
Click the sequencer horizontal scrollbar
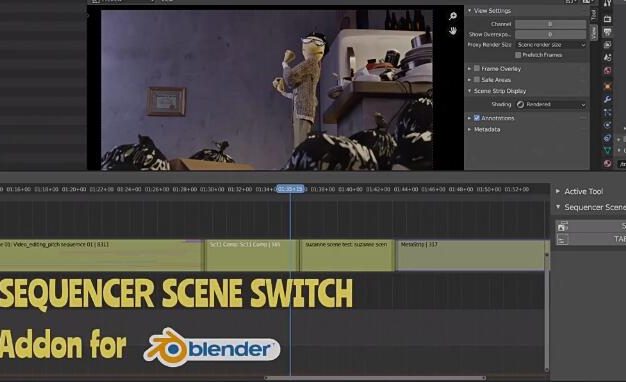tap(375, 378)
